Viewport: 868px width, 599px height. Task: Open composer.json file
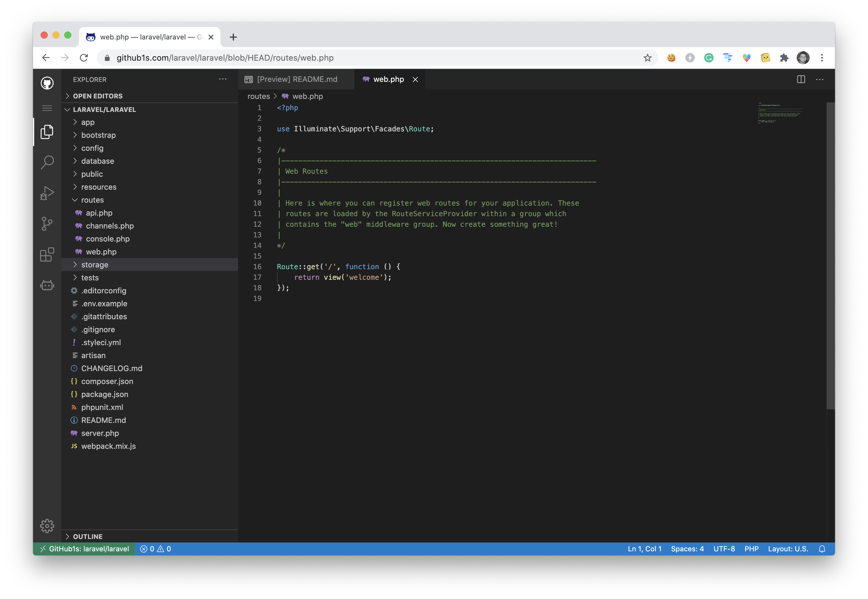point(149,381)
